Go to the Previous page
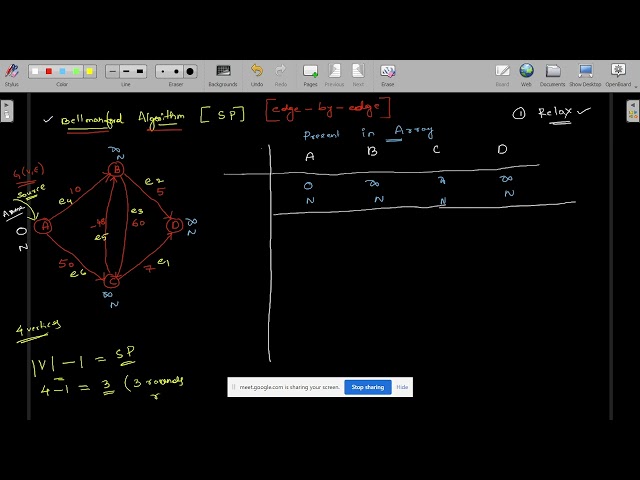The width and height of the screenshot is (640, 480). tap(334, 75)
